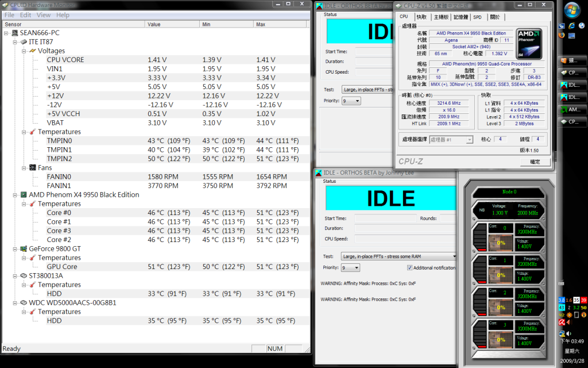This screenshot has height=368, width=588.
Task: Open the Edit menu in Hardware Monitor
Action: 25,15
